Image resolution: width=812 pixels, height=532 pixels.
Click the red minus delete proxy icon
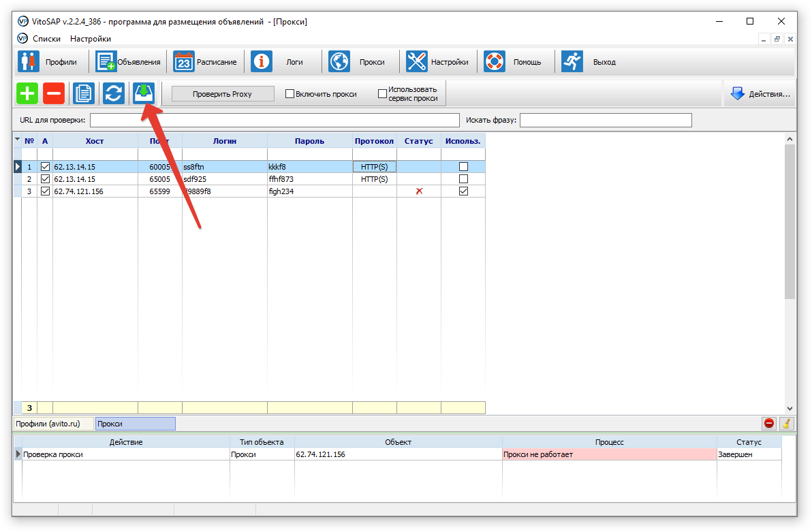[54, 93]
